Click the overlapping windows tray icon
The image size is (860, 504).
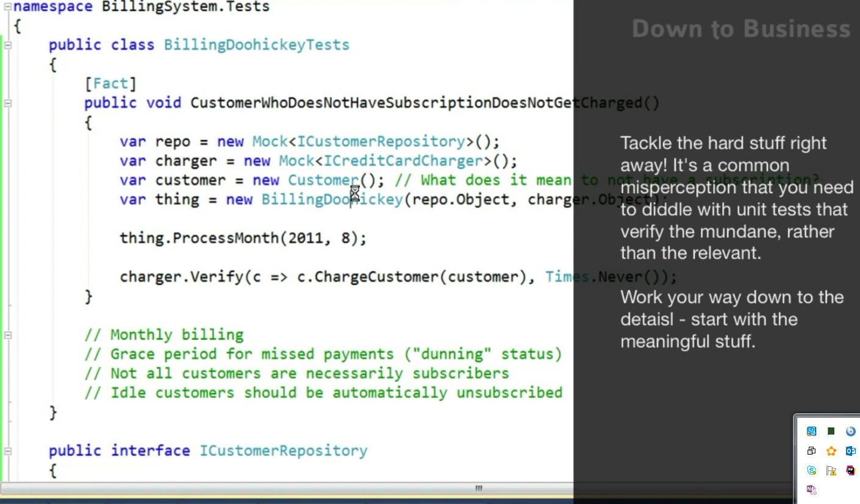(811, 451)
